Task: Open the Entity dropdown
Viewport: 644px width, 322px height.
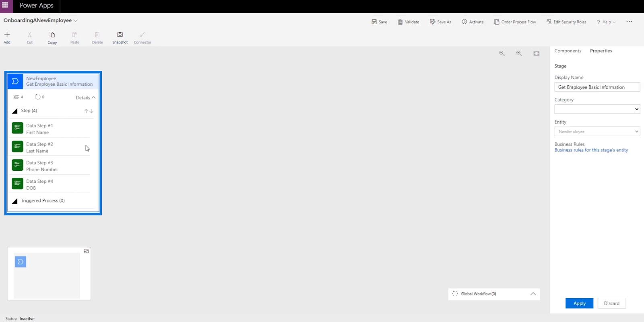Action: 597,131
